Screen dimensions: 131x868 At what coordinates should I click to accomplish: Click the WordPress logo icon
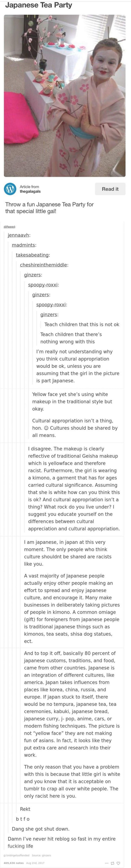pyautogui.click(x=10, y=189)
